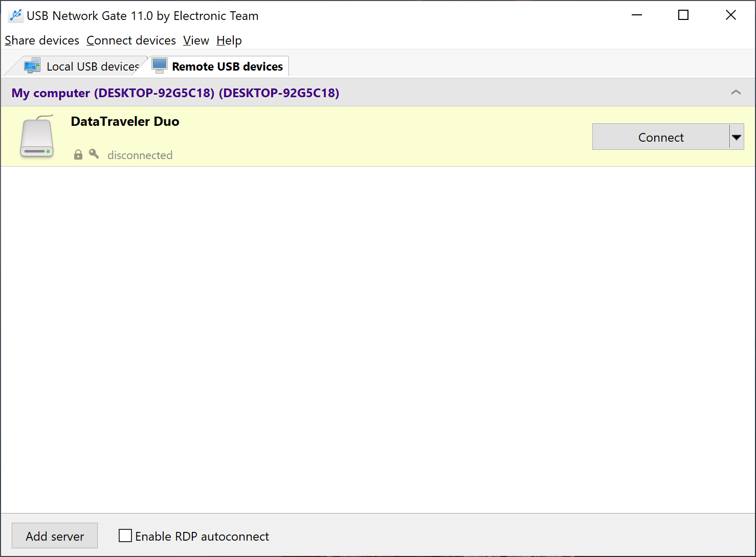
Task: Enable RDP autoconnect checkbox
Action: (x=125, y=536)
